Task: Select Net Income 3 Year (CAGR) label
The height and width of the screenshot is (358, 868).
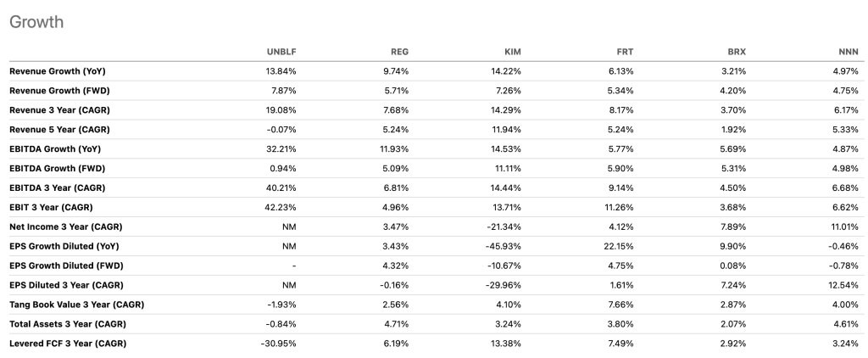Action: (x=66, y=227)
